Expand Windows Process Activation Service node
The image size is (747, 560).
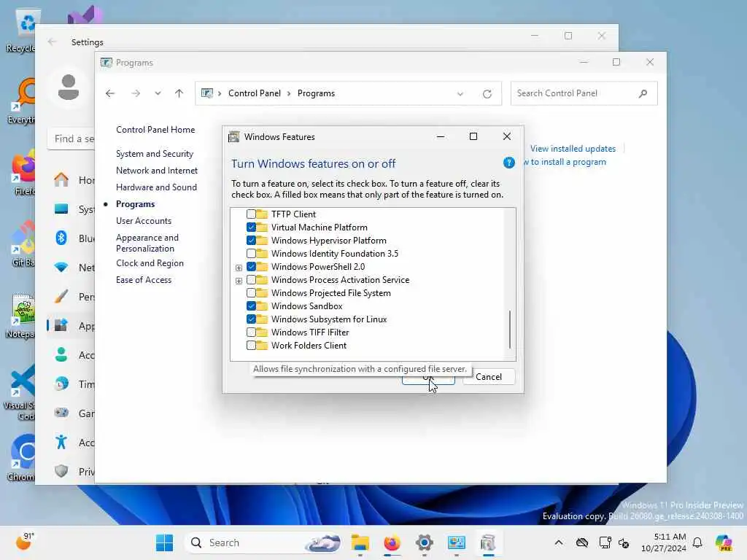(239, 281)
